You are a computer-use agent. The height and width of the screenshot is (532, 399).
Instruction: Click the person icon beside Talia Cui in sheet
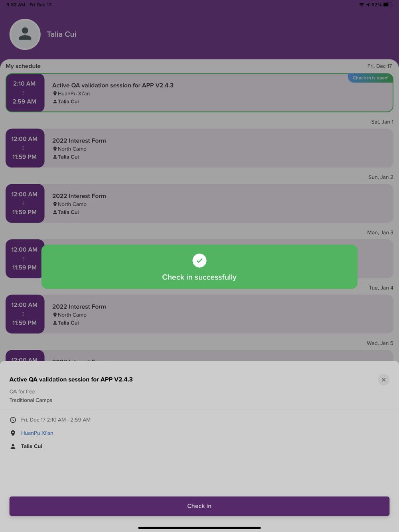coord(13,446)
